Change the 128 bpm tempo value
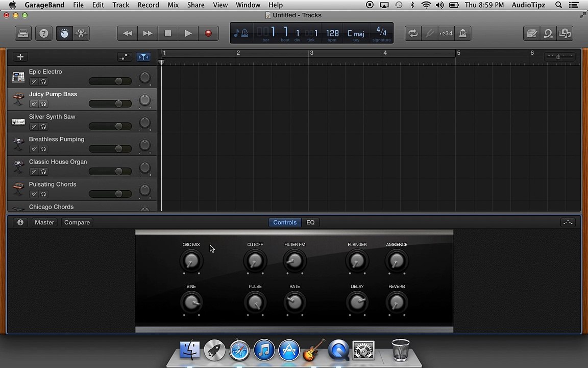Screen dimensions: 588x368 pyautogui.click(x=332, y=33)
